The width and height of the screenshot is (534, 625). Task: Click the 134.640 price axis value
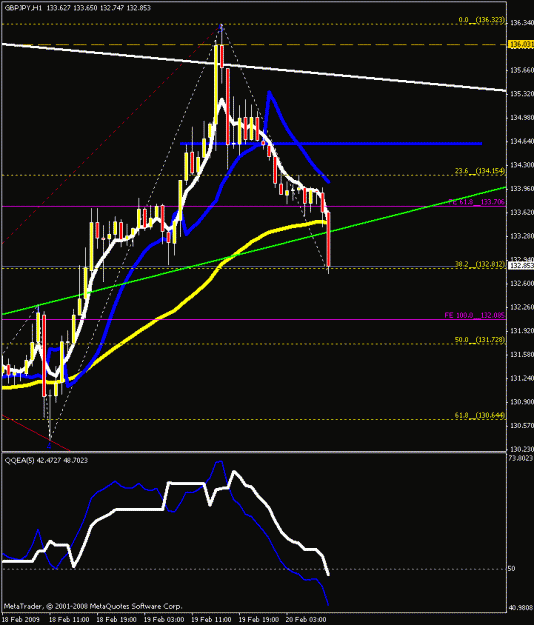(x=521, y=142)
